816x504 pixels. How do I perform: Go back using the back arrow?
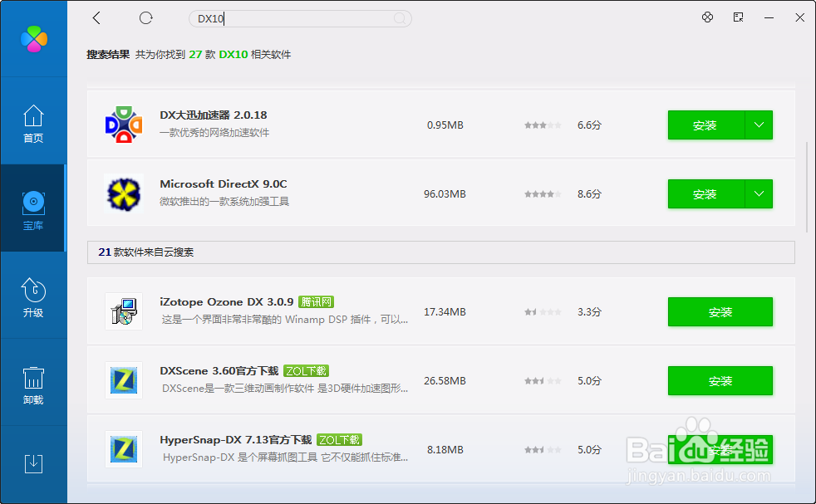tap(96, 18)
